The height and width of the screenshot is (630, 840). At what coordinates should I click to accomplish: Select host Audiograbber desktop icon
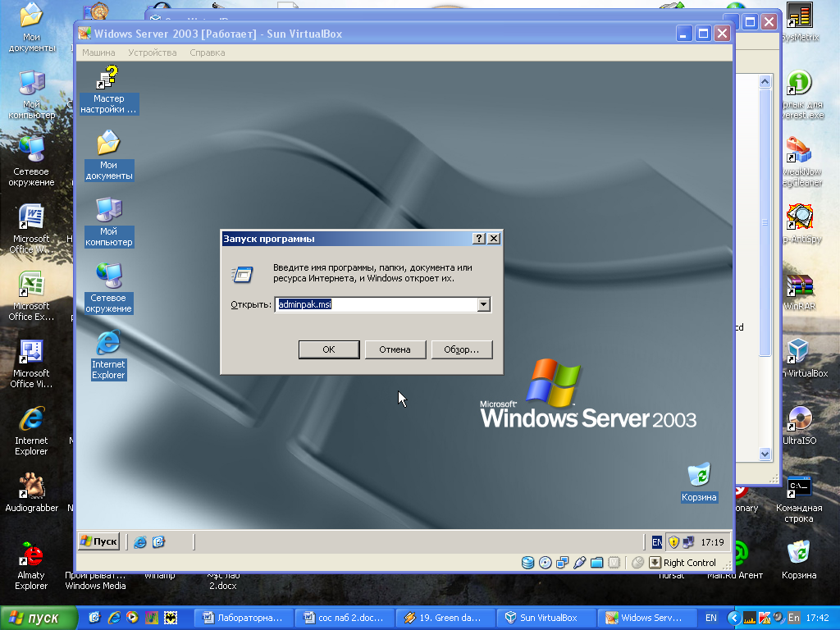[x=31, y=492]
